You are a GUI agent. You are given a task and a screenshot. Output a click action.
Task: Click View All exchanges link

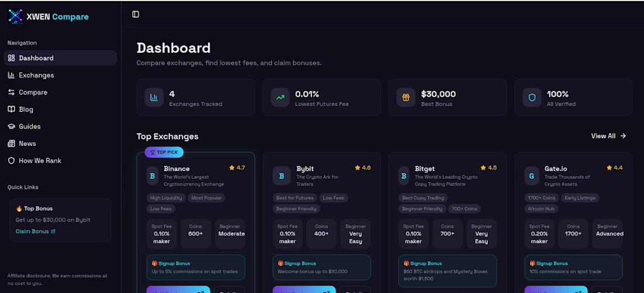pyautogui.click(x=609, y=136)
